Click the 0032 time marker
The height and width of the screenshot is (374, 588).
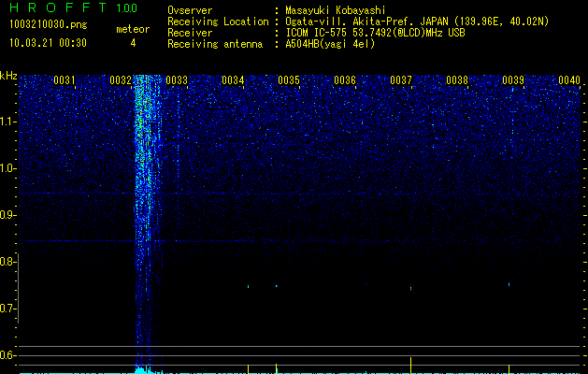[x=121, y=79]
